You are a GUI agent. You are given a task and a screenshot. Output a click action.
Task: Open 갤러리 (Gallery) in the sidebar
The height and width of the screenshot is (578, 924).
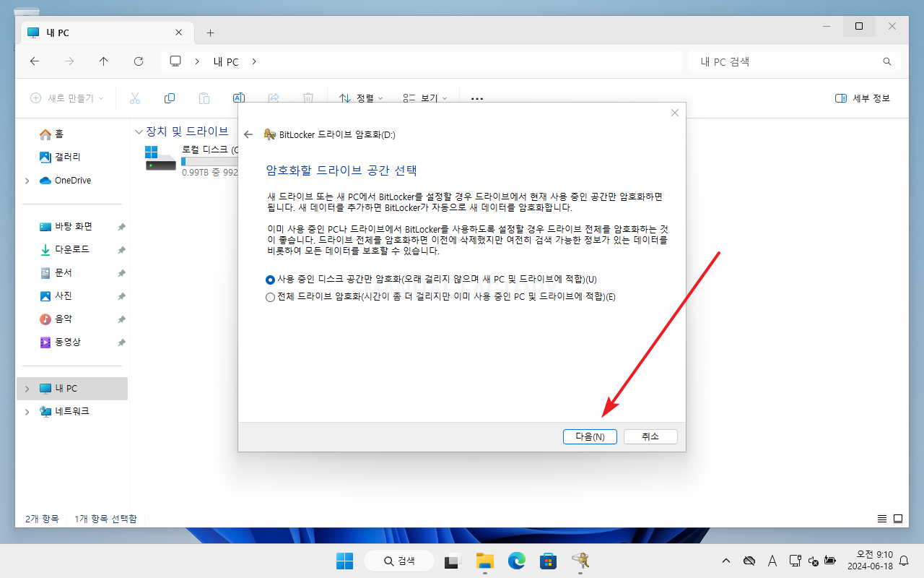coord(71,157)
